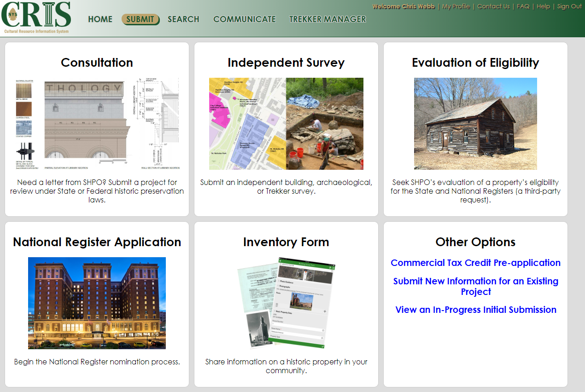
Task: Click the Evaluation of Eligibility farmhouse photo
Action: pyautogui.click(x=475, y=123)
